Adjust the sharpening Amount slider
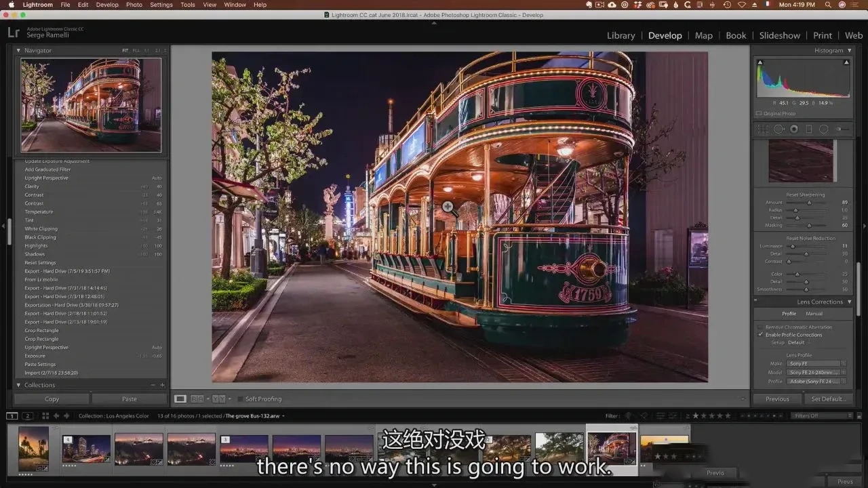The height and width of the screenshot is (488, 868). (809, 203)
